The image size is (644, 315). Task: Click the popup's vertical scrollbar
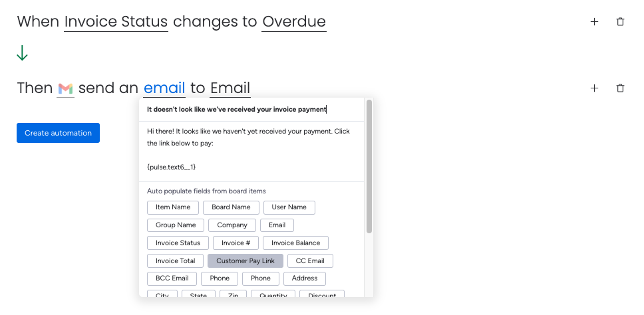369,166
